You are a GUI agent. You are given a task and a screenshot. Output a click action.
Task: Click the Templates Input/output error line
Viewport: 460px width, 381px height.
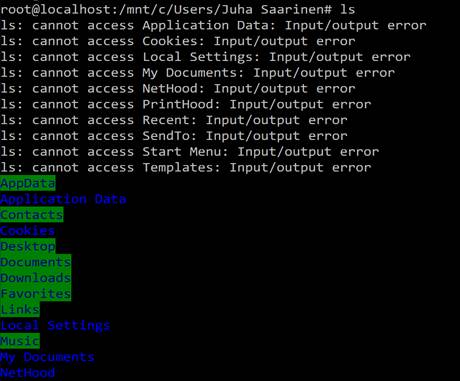coord(186,168)
